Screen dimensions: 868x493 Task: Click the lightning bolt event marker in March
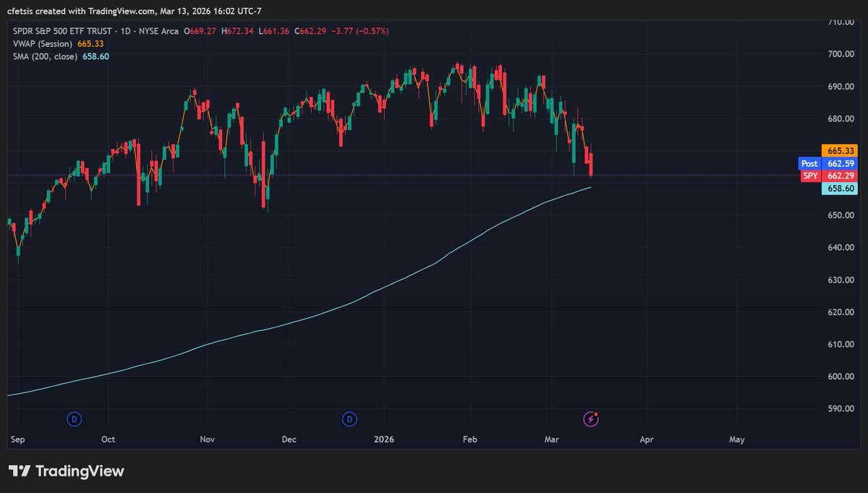(592, 419)
